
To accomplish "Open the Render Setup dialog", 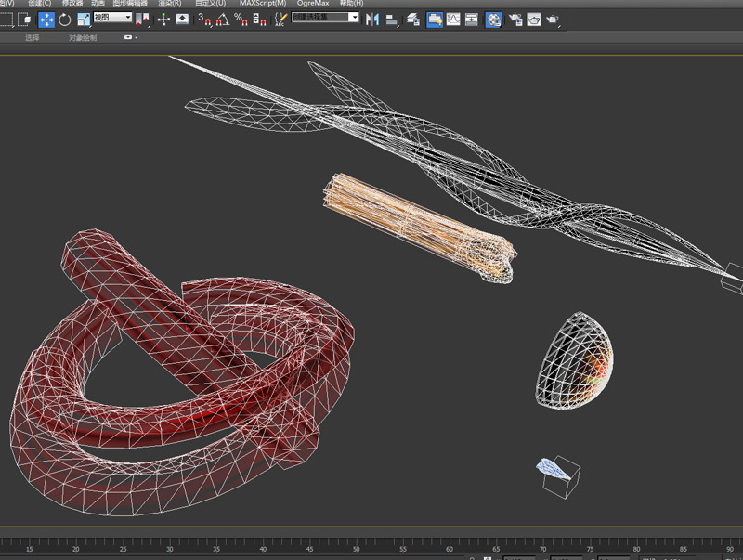I will [515, 19].
